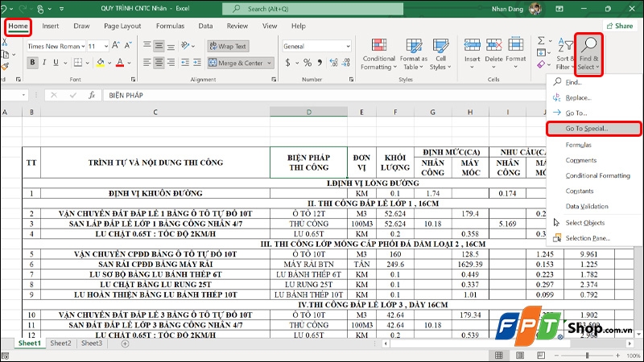Increase indent in Alignment group
Viewport: 644px width, 362px height.
(197, 63)
